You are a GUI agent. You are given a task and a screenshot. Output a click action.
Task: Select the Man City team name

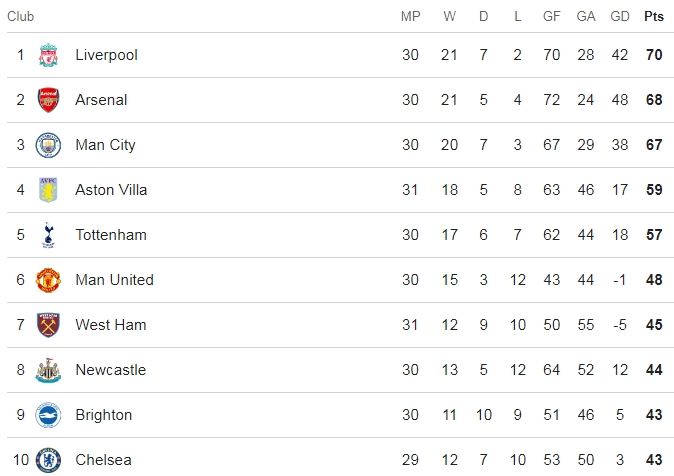click(x=105, y=145)
